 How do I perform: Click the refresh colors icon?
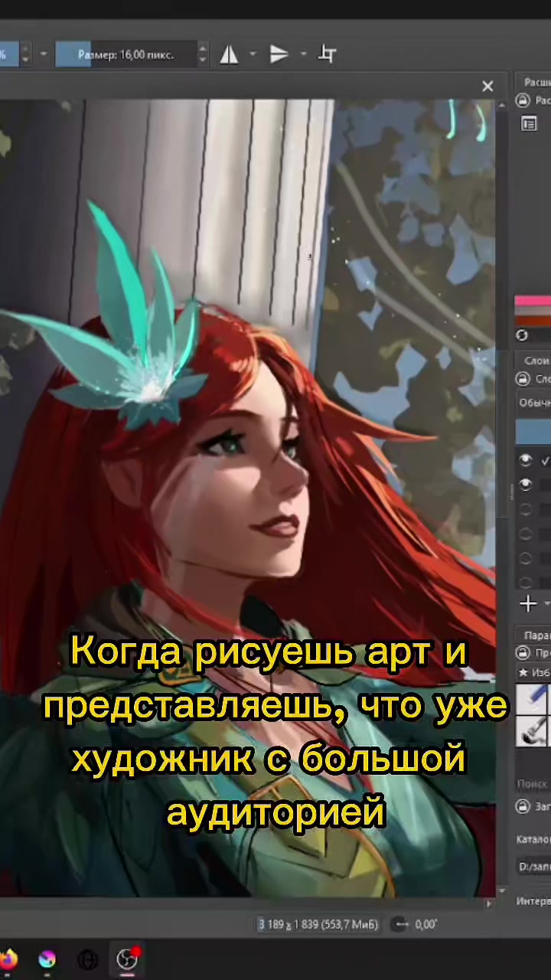(x=522, y=335)
